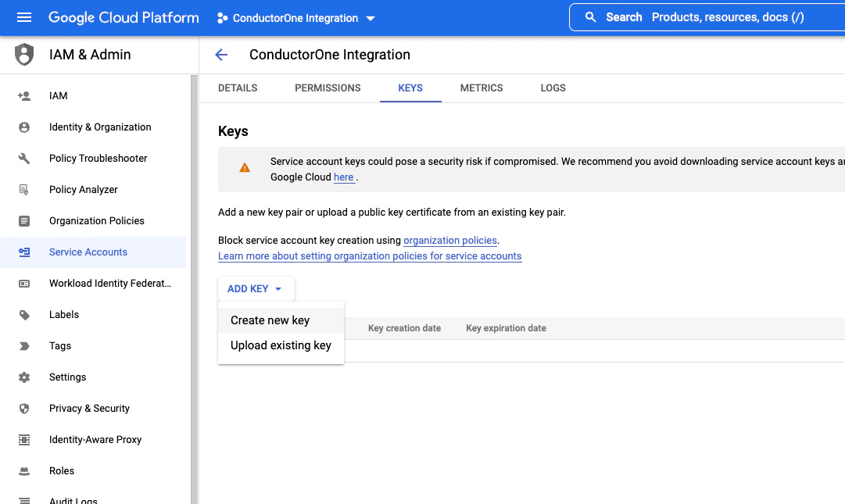Image resolution: width=845 pixels, height=504 pixels.
Task: Click the search products input field
Action: pyautogui.click(x=728, y=17)
